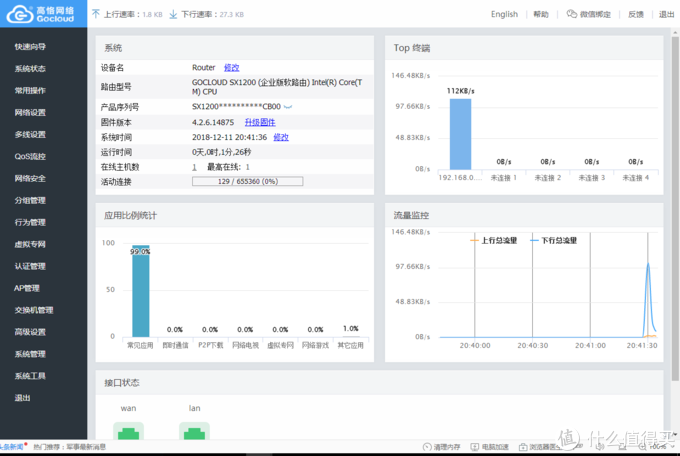Toggle the 上行总流量 legend series
Image resolution: width=680 pixels, height=456 pixels.
[x=494, y=240]
